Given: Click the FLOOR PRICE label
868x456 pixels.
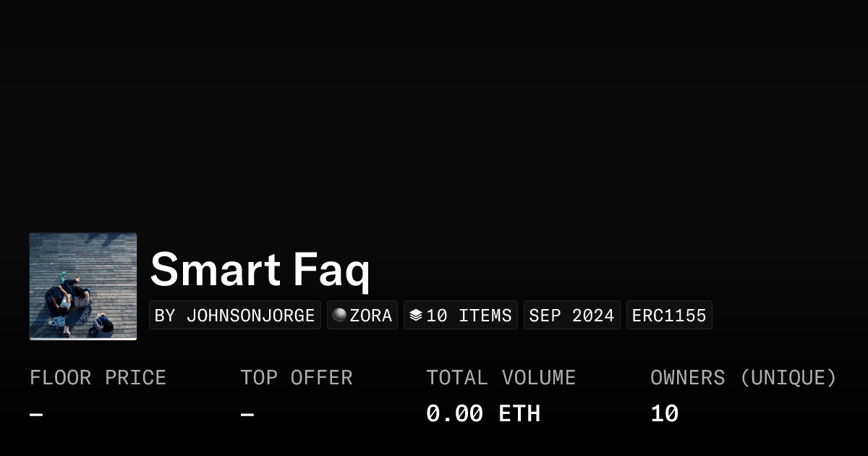Looking at the screenshot, I should [x=98, y=378].
